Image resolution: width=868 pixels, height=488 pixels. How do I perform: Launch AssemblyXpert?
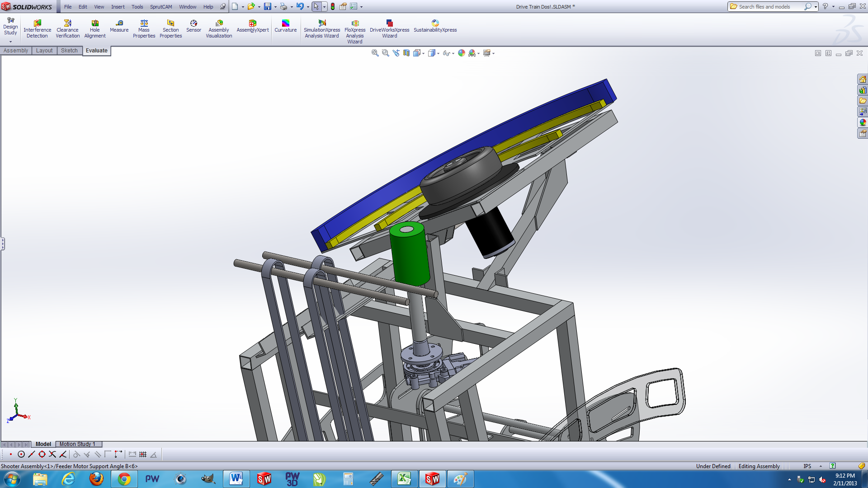coord(253,26)
